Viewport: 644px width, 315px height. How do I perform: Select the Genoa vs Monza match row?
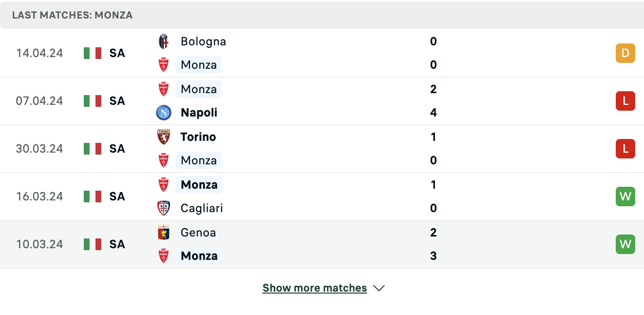[322, 244]
